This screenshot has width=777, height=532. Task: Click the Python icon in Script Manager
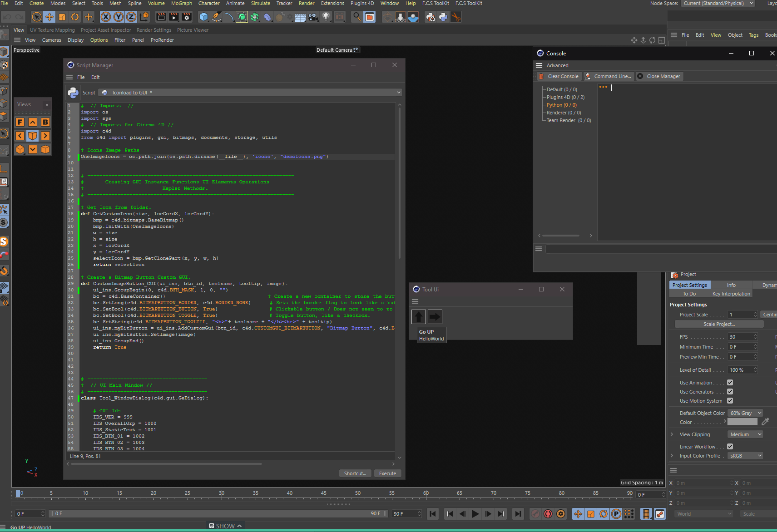pyautogui.click(x=73, y=93)
